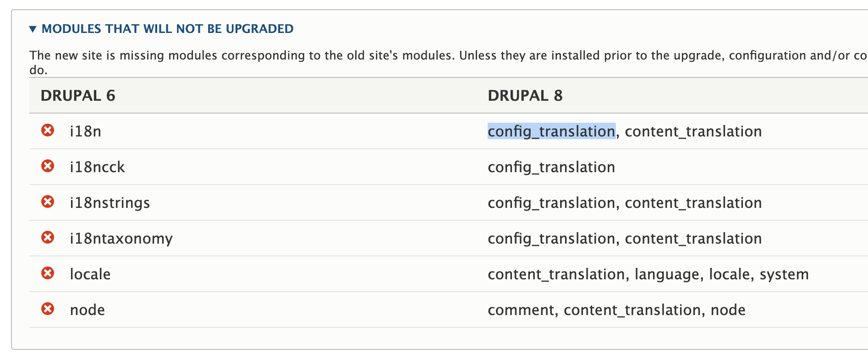
Task: Select the node module name in Drupal 6 column
Action: [88, 310]
